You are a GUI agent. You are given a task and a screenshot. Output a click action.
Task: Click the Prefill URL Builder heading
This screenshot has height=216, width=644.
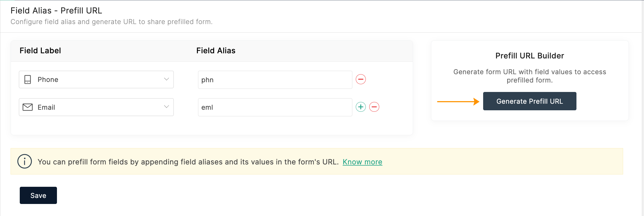(530, 56)
